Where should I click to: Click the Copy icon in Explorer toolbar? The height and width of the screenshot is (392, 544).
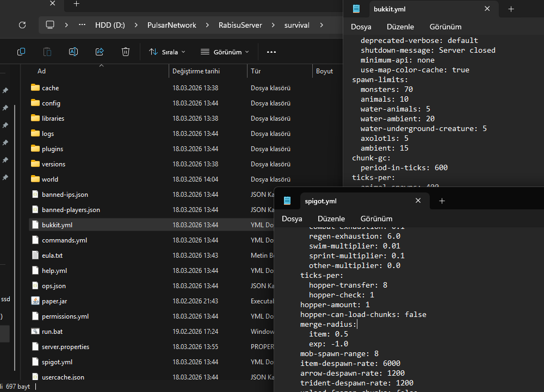[x=21, y=52]
